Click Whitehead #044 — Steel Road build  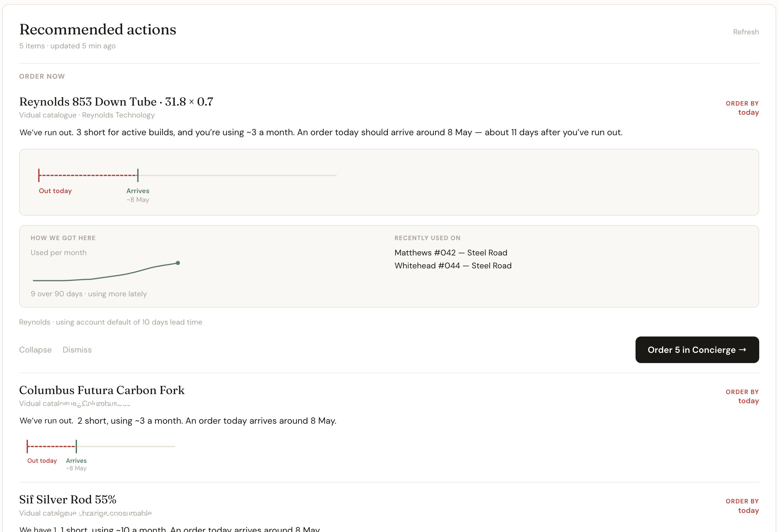[453, 266]
